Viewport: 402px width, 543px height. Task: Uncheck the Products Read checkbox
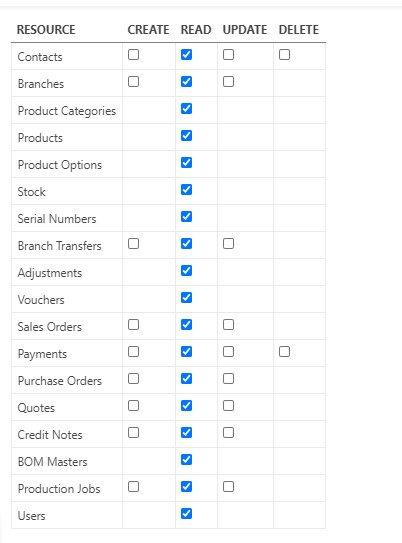pyautogui.click(x=186, y=136)
